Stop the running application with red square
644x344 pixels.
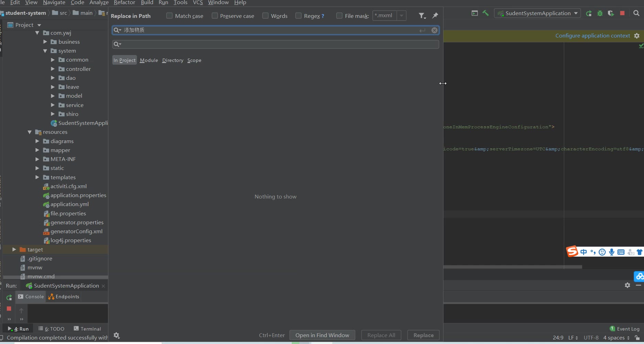622,13
